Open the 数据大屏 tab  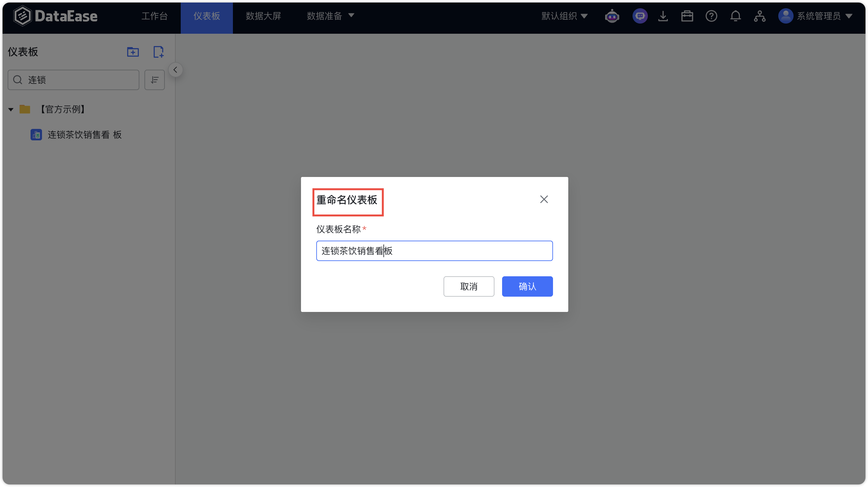coord(263,16)
